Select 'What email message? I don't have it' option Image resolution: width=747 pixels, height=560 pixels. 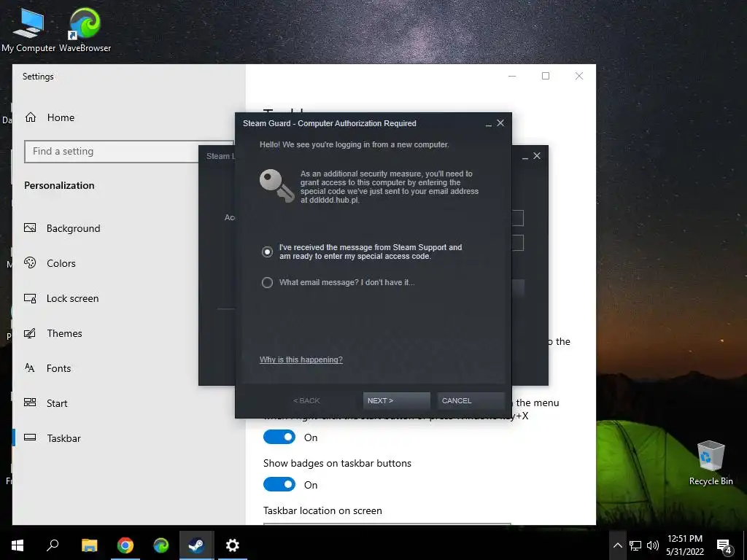click(267, 282)
